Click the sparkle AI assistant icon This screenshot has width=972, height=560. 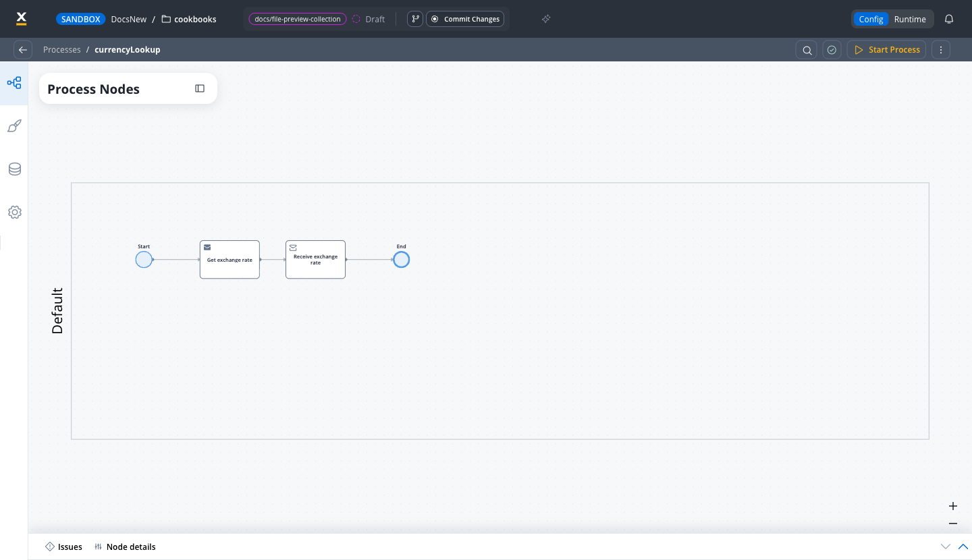tap(546, 19)
